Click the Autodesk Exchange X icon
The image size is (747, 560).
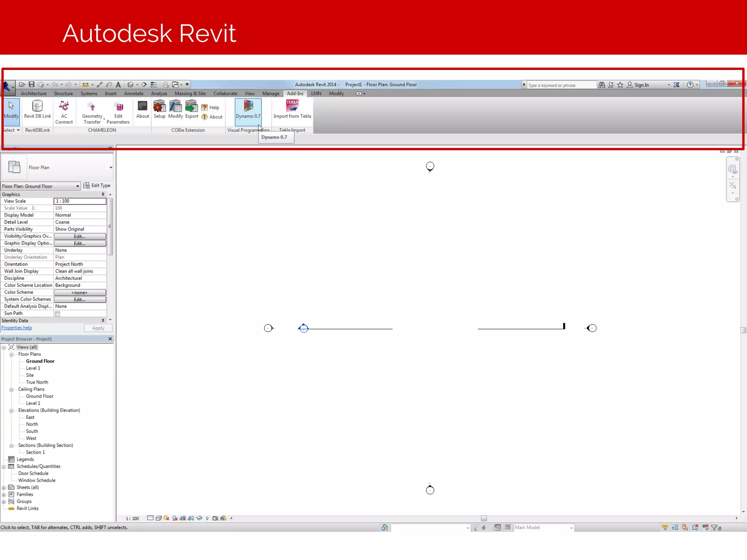(x=676, y=85)
